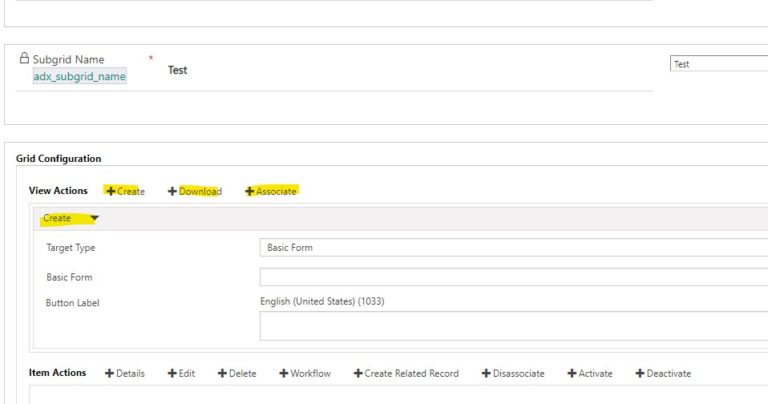The image size is (768, 404).
Task: Click the adx_subgrid_name schema name link
Action: point(80,76)
